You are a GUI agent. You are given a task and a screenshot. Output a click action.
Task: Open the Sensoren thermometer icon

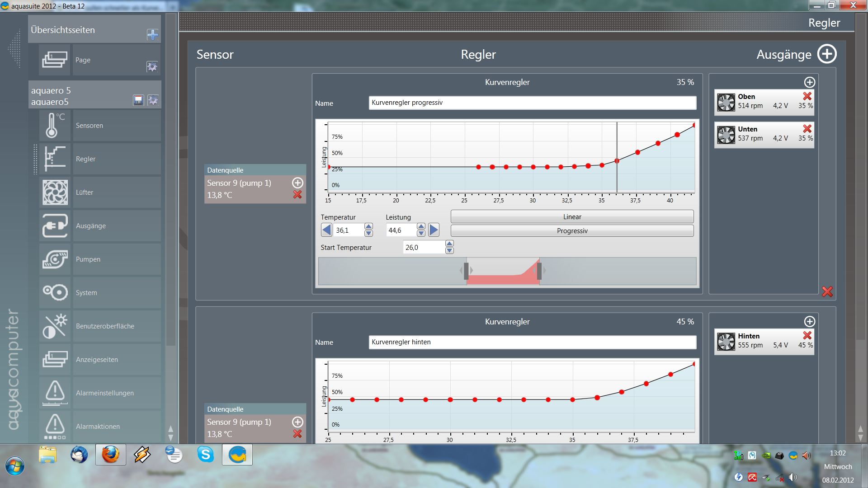[x=55, y=125]
